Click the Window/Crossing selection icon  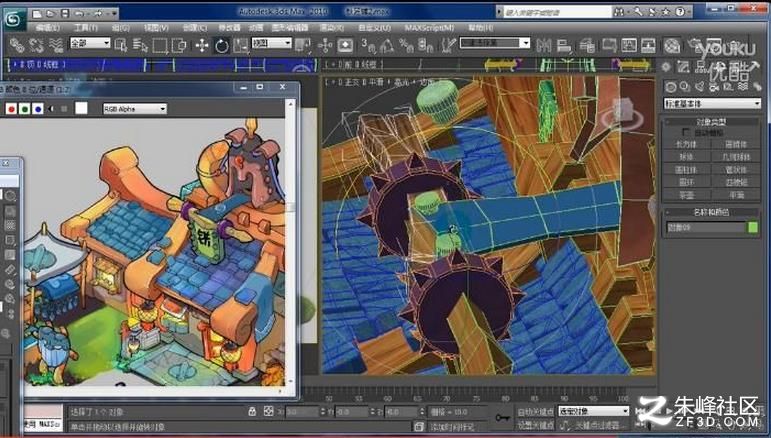(x=179, y=46)
